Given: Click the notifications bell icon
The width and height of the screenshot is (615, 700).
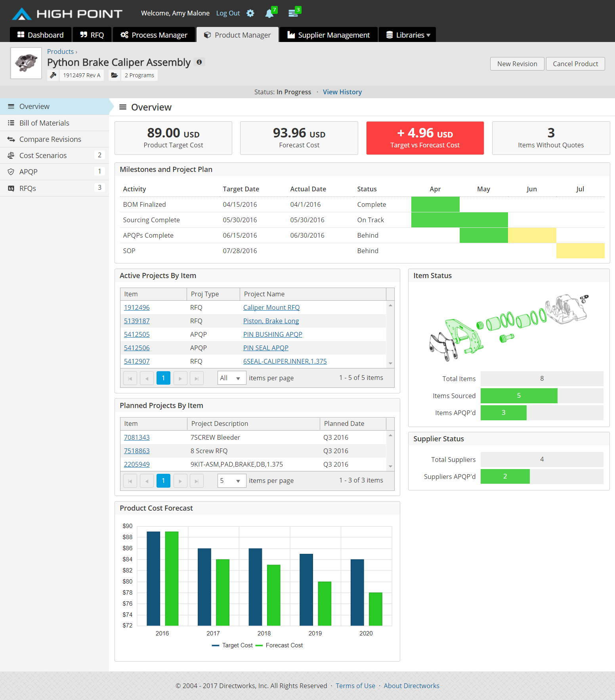Looking at the screenshot, I should click(269, 13).
